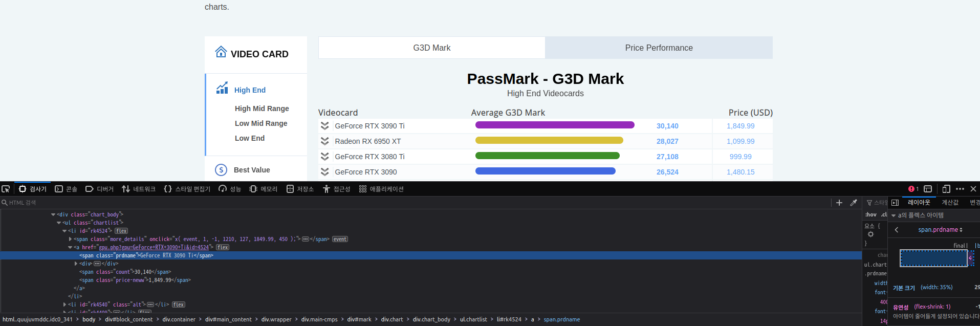
Task: Open the iframe picker icon in devtools toolbar
Action: [x=928, y=189]
